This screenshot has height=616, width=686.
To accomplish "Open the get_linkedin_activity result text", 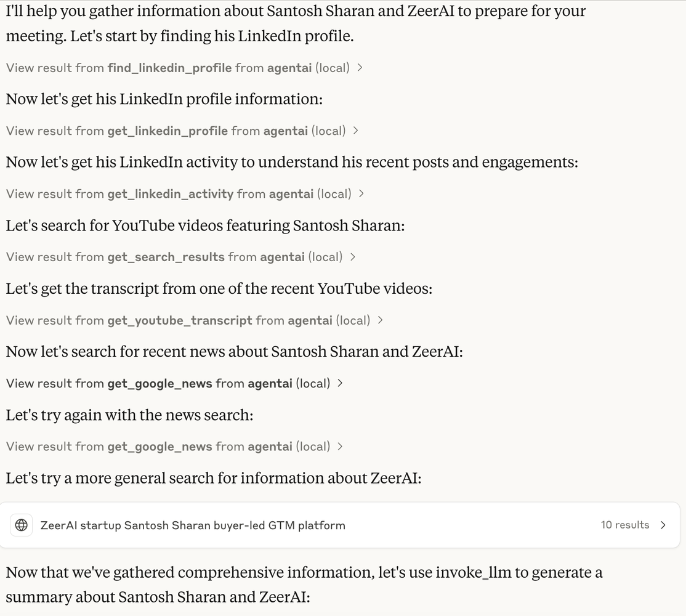I will pyautogui.click(x=179, y=194).
